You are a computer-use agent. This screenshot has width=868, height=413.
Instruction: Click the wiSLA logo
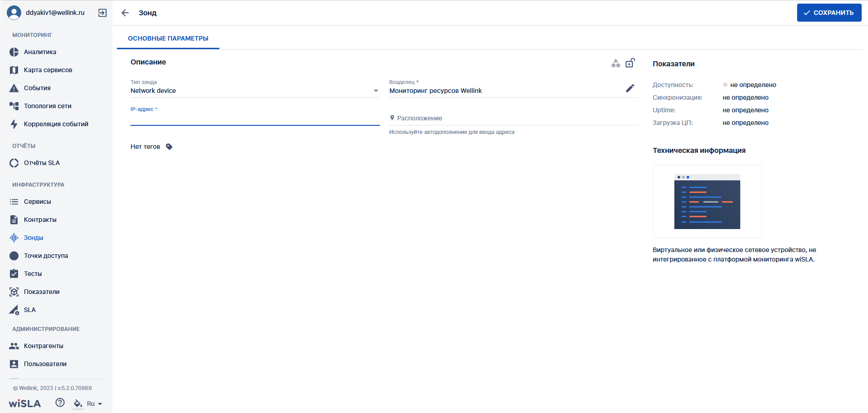coord(25,404)
